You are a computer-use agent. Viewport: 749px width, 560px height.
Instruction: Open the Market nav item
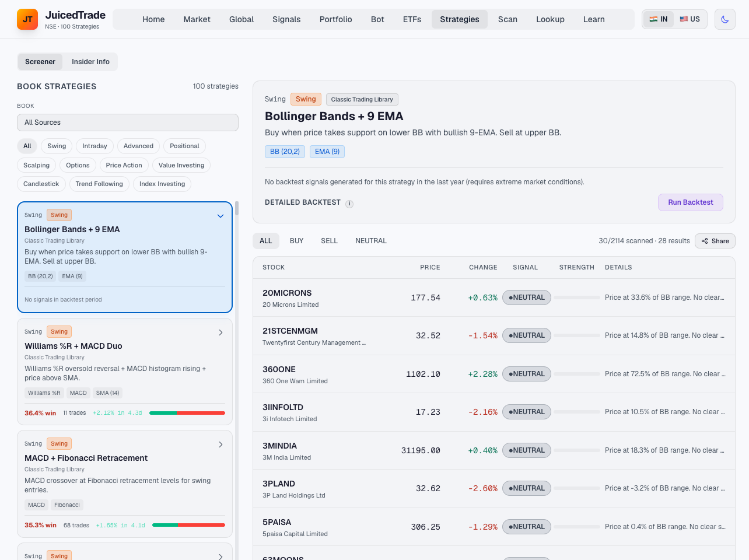pyautogui.click(x=197, y=19)
